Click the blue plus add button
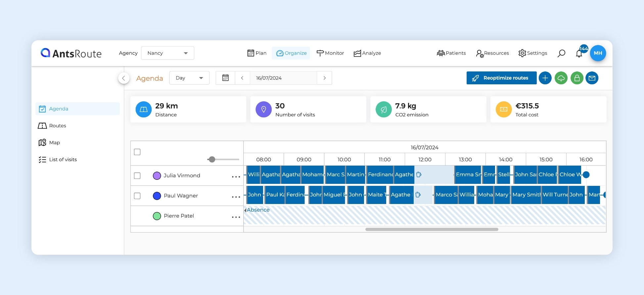The height and width of the screenshot is (295, 644). [545, 78]
